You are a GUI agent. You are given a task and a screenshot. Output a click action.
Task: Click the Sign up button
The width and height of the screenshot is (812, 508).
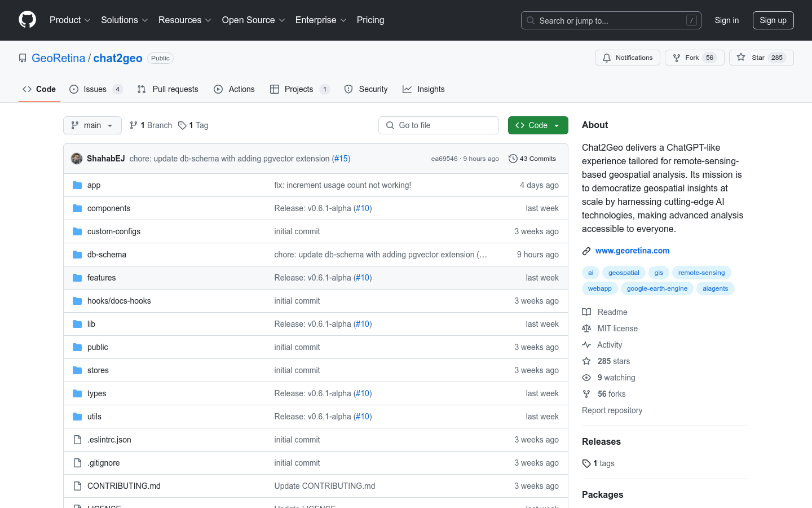click(773, 20)
